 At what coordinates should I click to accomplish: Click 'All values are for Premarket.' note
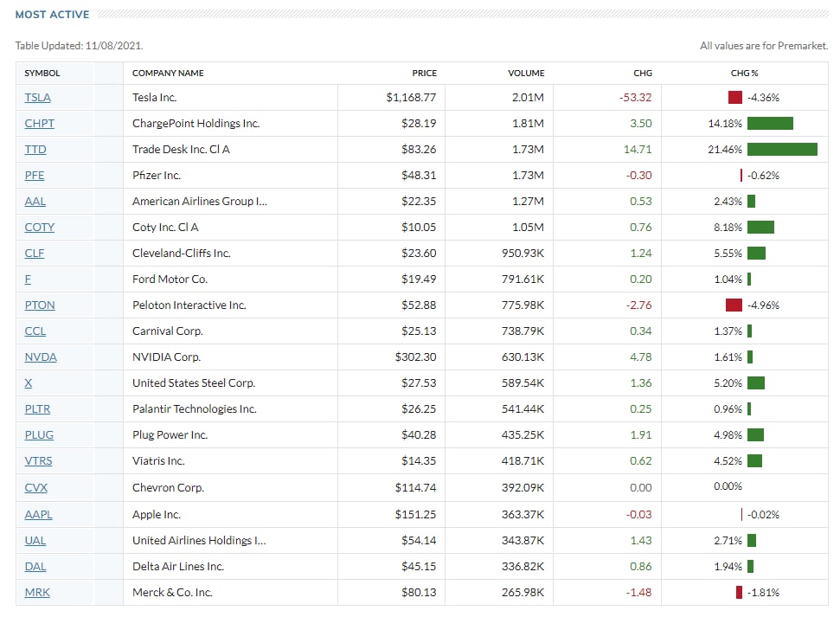(x=764, y=46)
